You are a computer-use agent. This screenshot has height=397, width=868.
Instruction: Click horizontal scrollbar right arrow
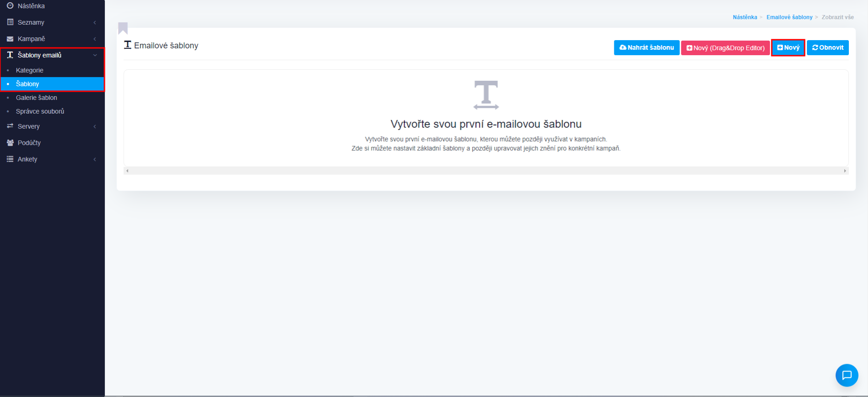click(x=845, y=171)
